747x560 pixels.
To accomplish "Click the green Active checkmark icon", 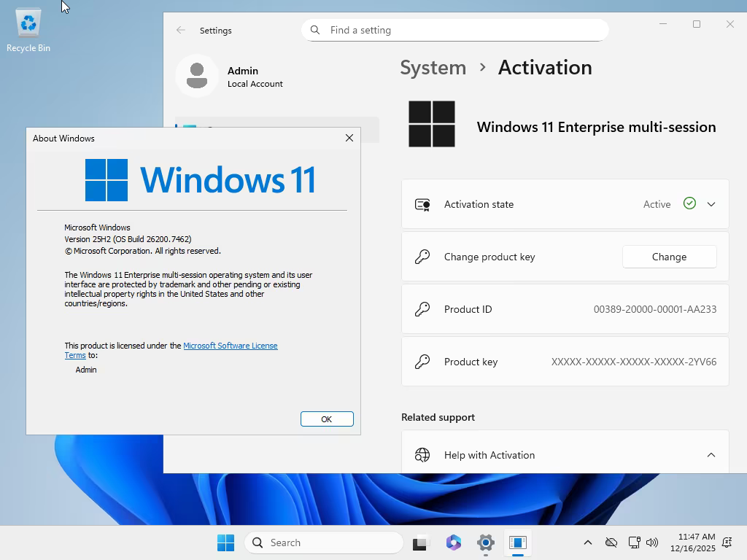I will pos(689,203).
